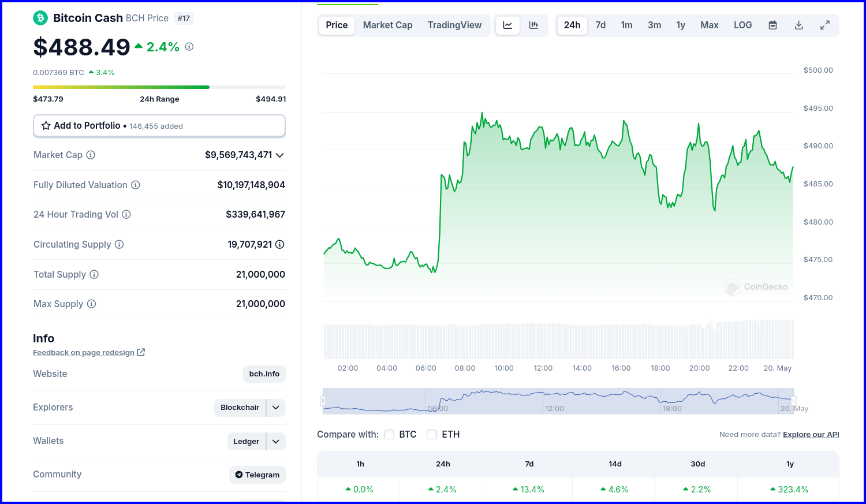This screenshot has height=504, width=866.
Task: Download the chart data
Action: pyautogui.click(x=799, y=25)
